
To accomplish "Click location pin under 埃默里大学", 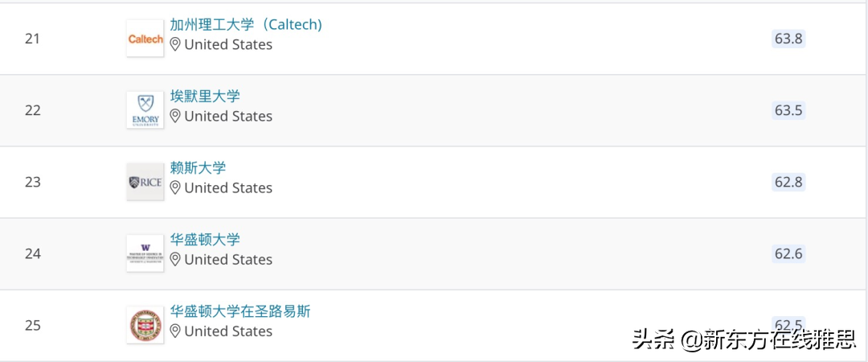I will pos(175,117).
